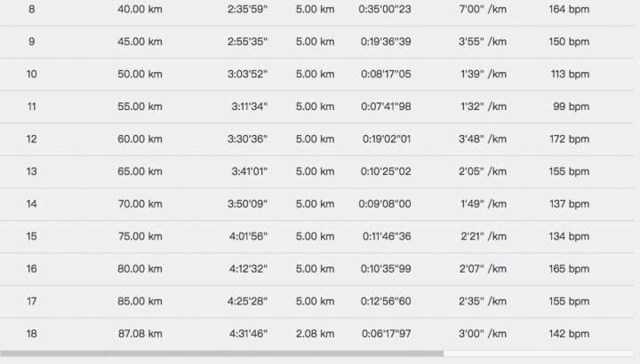Screen dimensions: 640x364
Task: Select lap 12 row number 12
Action: pyautogui.click(x=31, y=139)
